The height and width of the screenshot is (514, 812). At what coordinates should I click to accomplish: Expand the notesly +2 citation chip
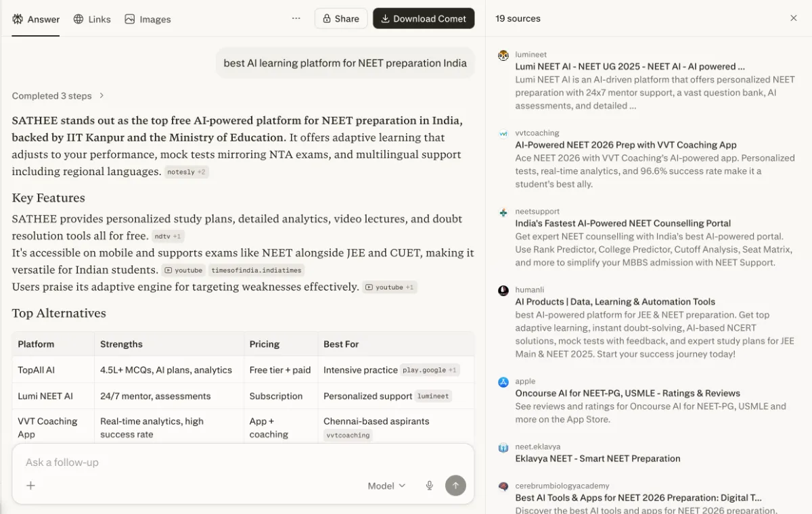pyautogui.click(x=187, y=172)
